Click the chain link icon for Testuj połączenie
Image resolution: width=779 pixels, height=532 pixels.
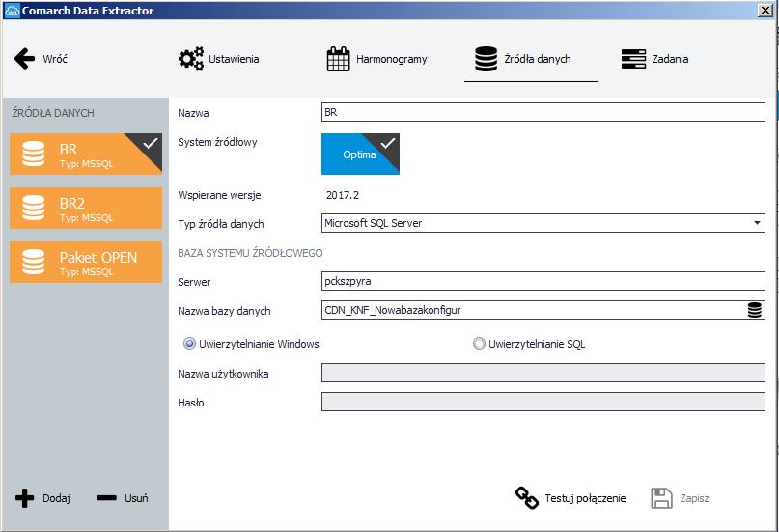pyautogui.click(x=527, y=498)
